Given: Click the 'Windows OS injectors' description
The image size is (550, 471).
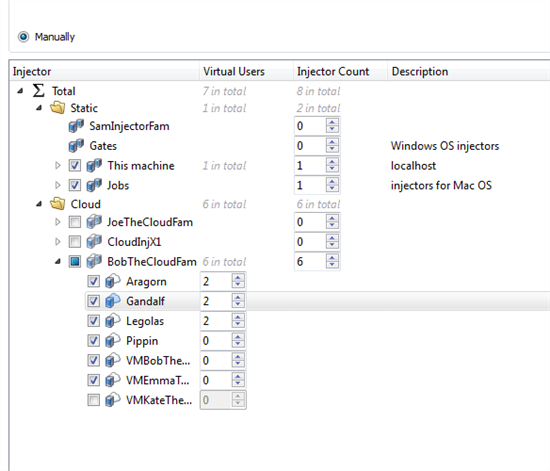Looking at the screenshot, I should pos(445,146).
